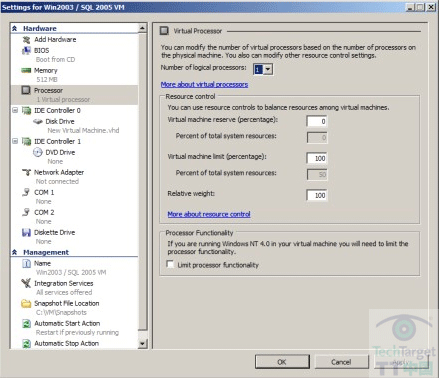Collapse IDE Controller 0 tree node
The image size is (439, 378).
[x=15, y=110]
